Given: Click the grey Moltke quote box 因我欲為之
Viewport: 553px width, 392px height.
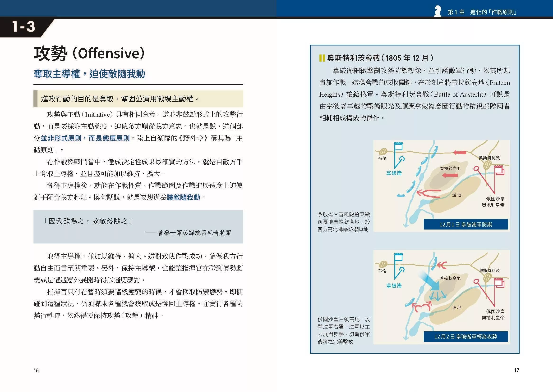Looking at the screenshot, I should tap(138, 226).
